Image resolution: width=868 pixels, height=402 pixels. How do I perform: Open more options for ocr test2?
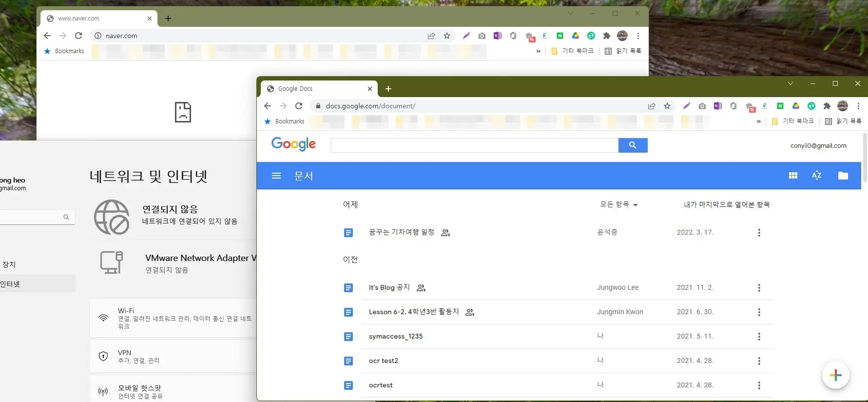[759, 361]
